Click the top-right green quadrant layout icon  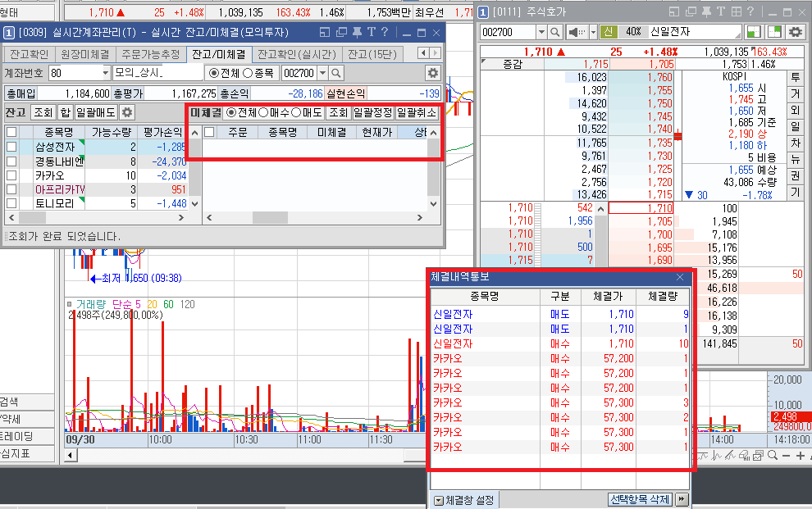774,32
